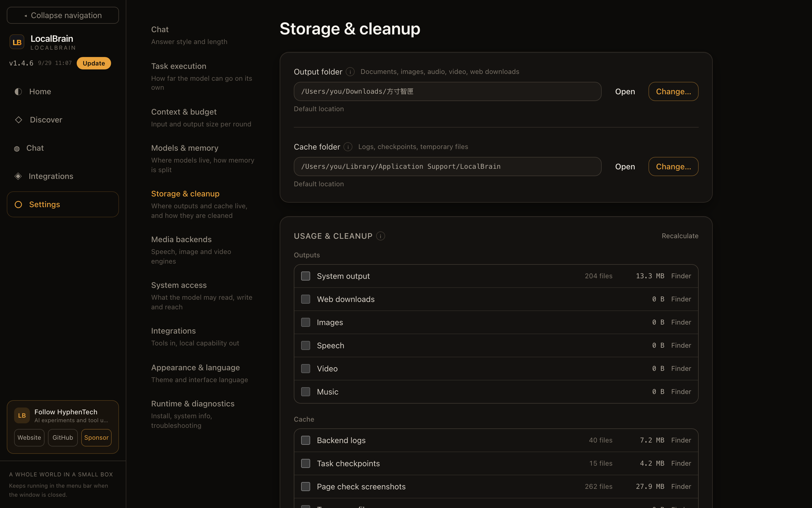The height and width of the screenshot is (508, 812).
Task: Tick the Speech checkbox
Action: (x=305, y=345)
